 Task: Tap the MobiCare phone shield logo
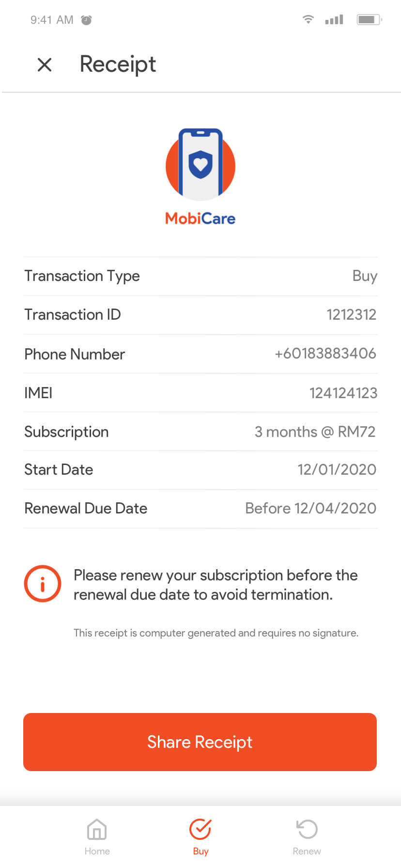[200, 164]
